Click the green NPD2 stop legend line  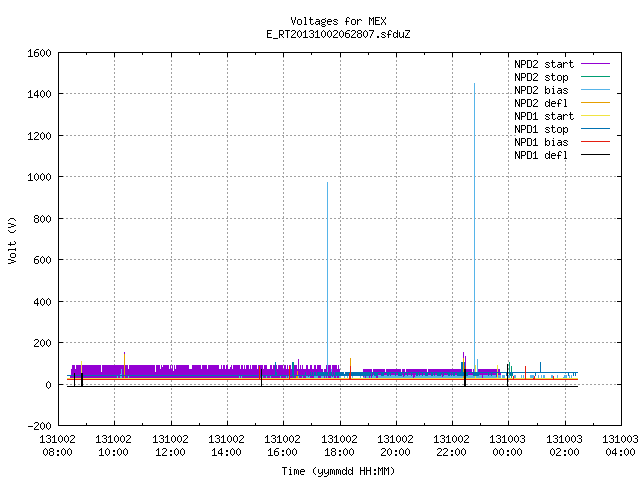[x=596, y=77]
